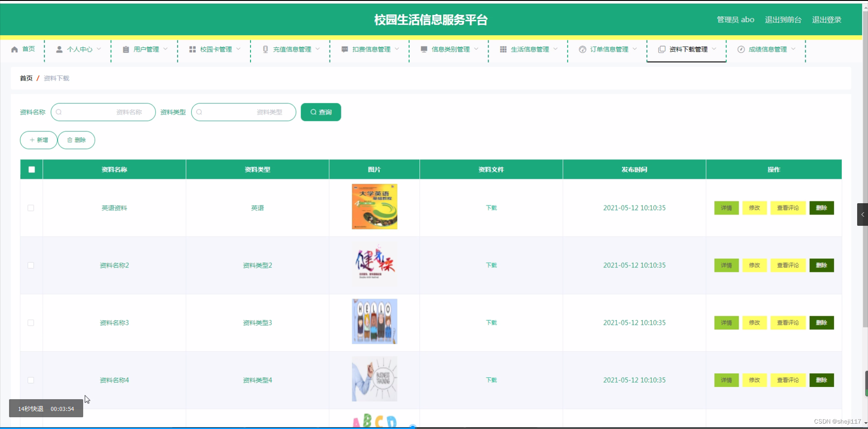Click the 成绩信息管理 clock icon
Image resolution: width=868 pixels, height=429 pixels.
click(741, 49)
